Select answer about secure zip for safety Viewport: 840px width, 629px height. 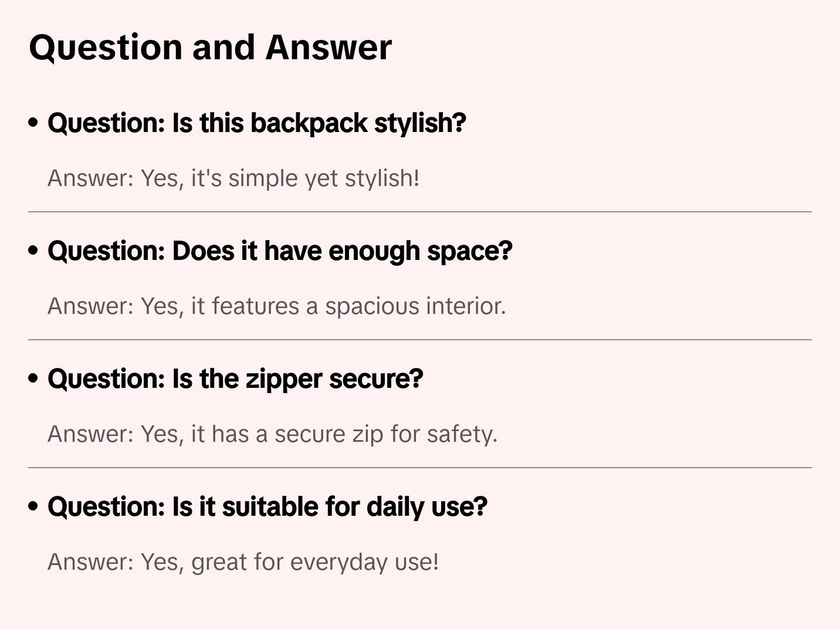click(272, 434)
